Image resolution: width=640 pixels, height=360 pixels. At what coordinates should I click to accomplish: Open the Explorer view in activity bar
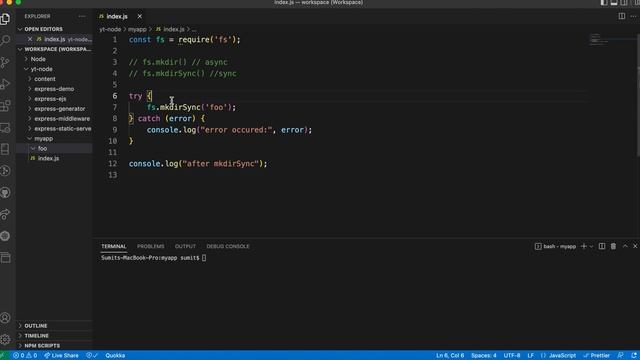coord(5,19)
